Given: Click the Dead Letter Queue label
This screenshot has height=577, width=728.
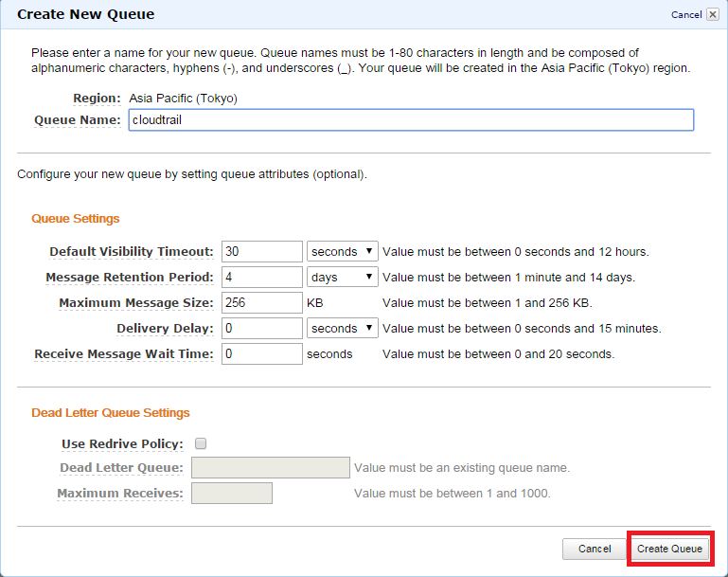Looking at the screenshot, I should coord(121,467).
